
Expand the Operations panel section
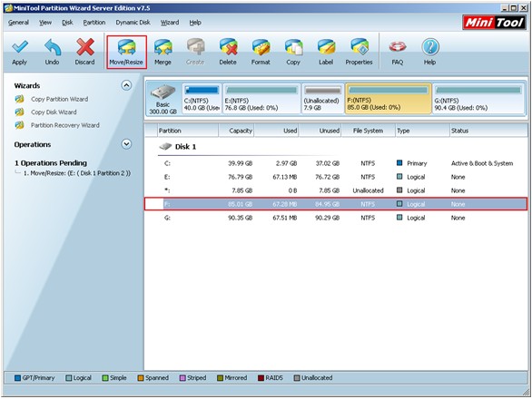pyautogui.click(x=126, y=144)
